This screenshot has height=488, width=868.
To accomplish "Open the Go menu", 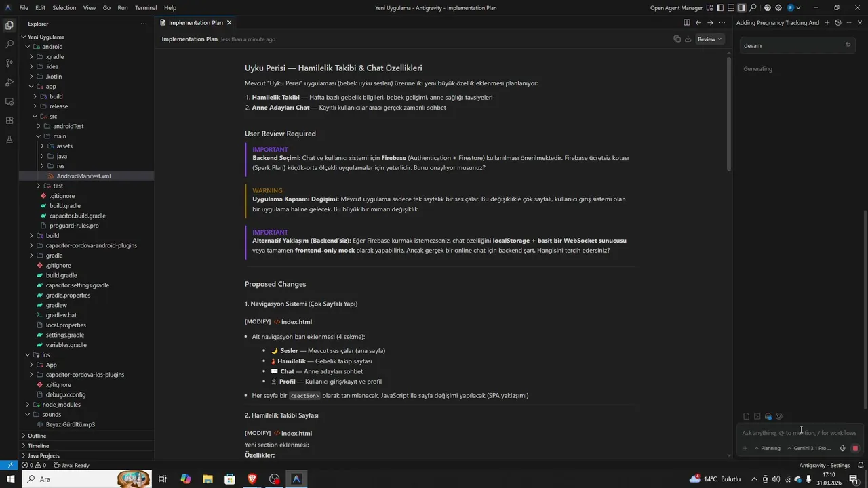I will [x=106, y=8].
